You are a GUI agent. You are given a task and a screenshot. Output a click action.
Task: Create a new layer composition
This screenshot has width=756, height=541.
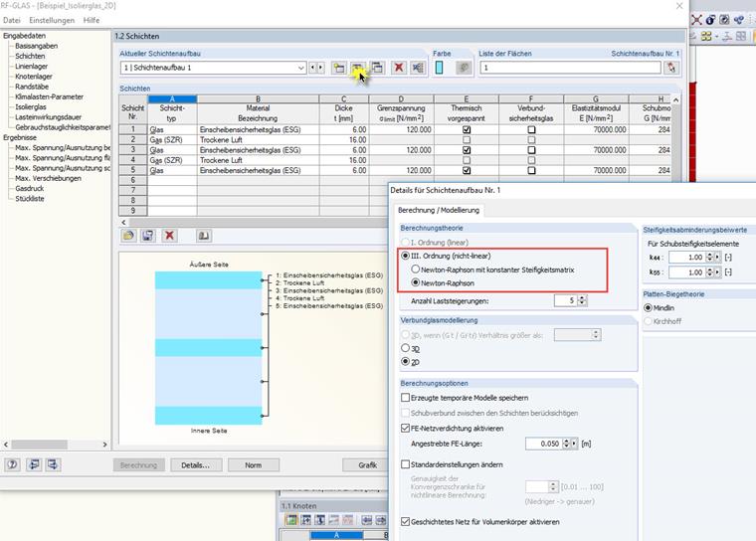(x=339, y=68)
